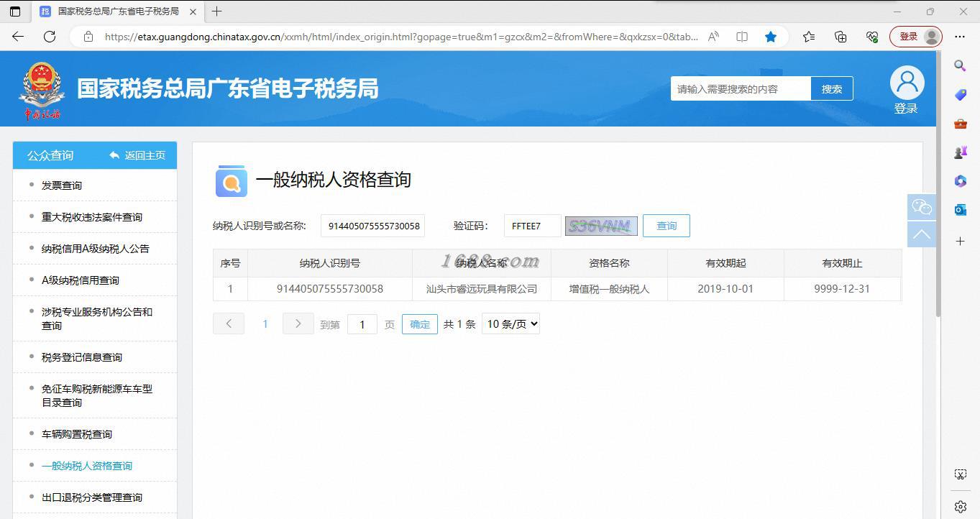Viewport: 980px width, 519px height.
Task: Click the 公众查询 sidebar heading
Action: click(50, 155)
